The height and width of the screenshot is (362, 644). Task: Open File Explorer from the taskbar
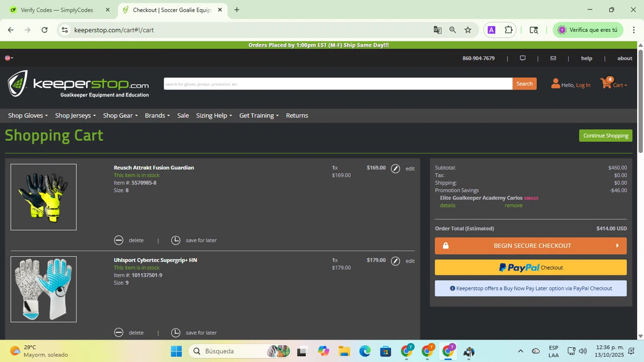(344, 351)
